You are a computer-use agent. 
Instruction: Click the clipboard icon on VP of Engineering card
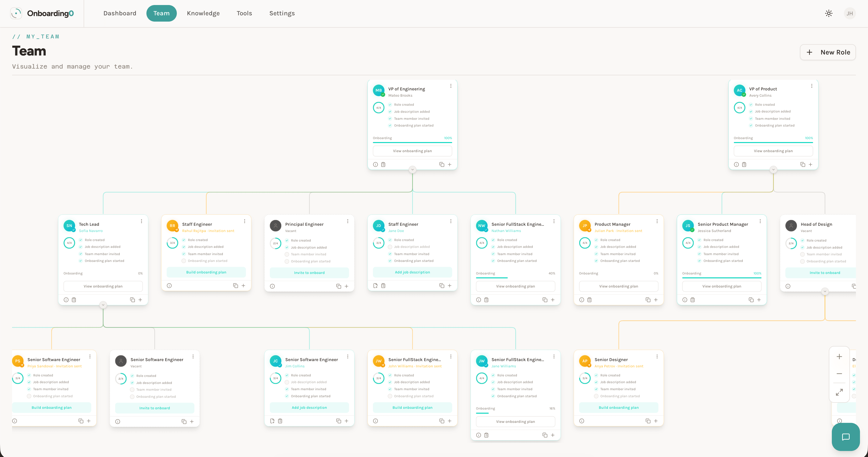tap(384, 164)
